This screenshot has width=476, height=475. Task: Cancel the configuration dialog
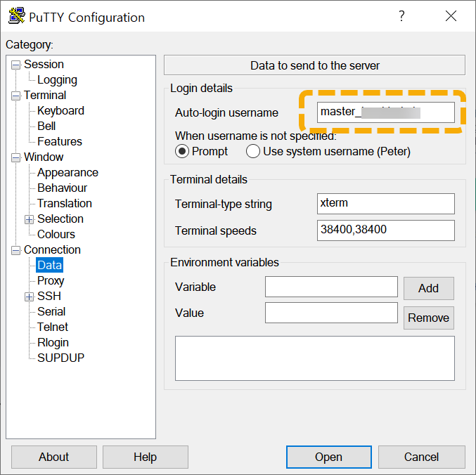[422, 457]
